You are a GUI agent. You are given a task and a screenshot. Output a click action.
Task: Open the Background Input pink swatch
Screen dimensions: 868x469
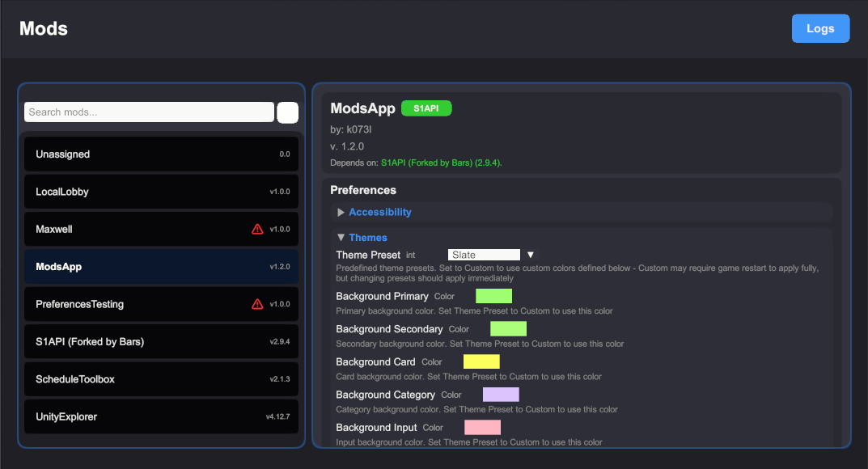(482, 427)
